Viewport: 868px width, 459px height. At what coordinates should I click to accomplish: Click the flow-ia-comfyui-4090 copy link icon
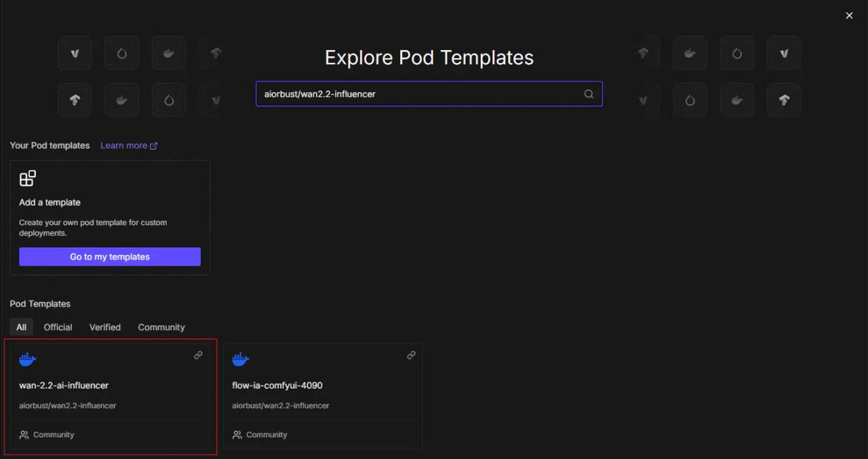pyautogui.click(x=411, y=355)
